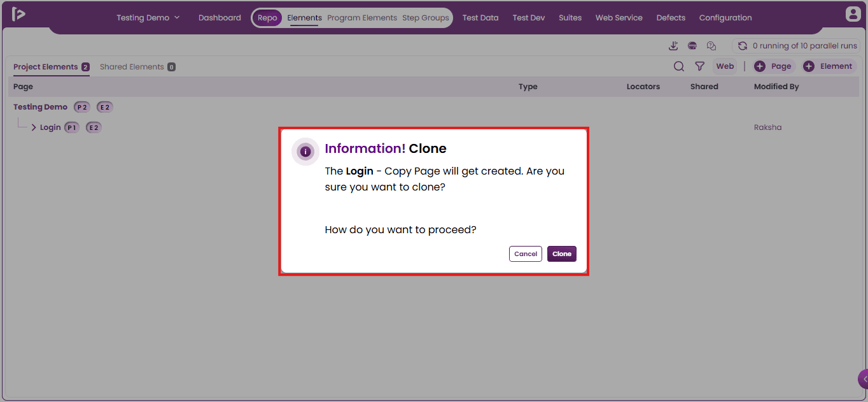The height and width of the screenshot is (402, 868).
Task: Click the 0 running of 10 parallel runs label
Action: point(805,46)
